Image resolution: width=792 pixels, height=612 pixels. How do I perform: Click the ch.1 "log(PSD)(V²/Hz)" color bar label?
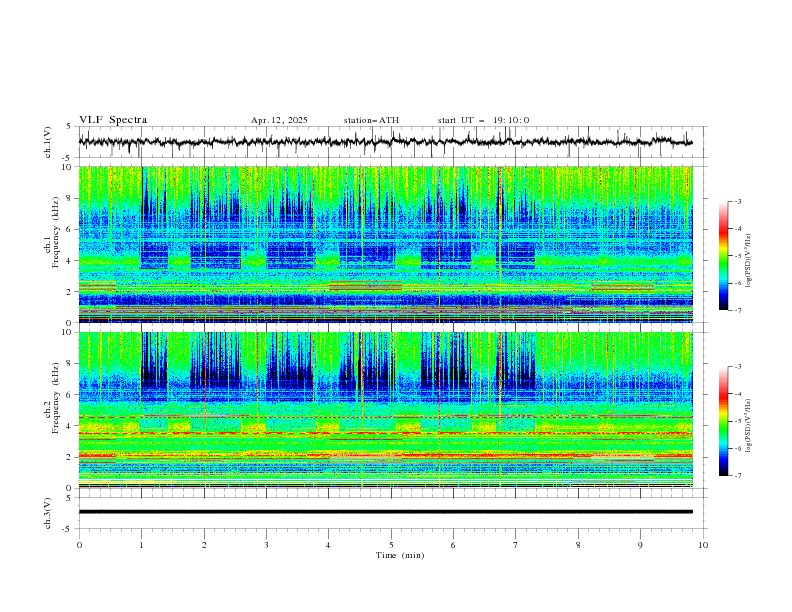pyautogui.click(x=749, y=261)
